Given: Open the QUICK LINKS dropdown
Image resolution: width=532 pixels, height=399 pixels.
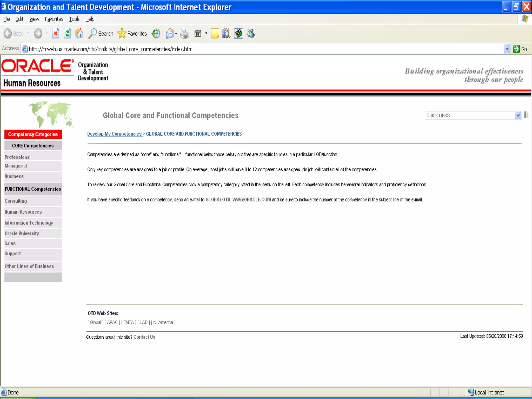Looking at the screenshot, I should pyautogui.click(x=518, y=116).
